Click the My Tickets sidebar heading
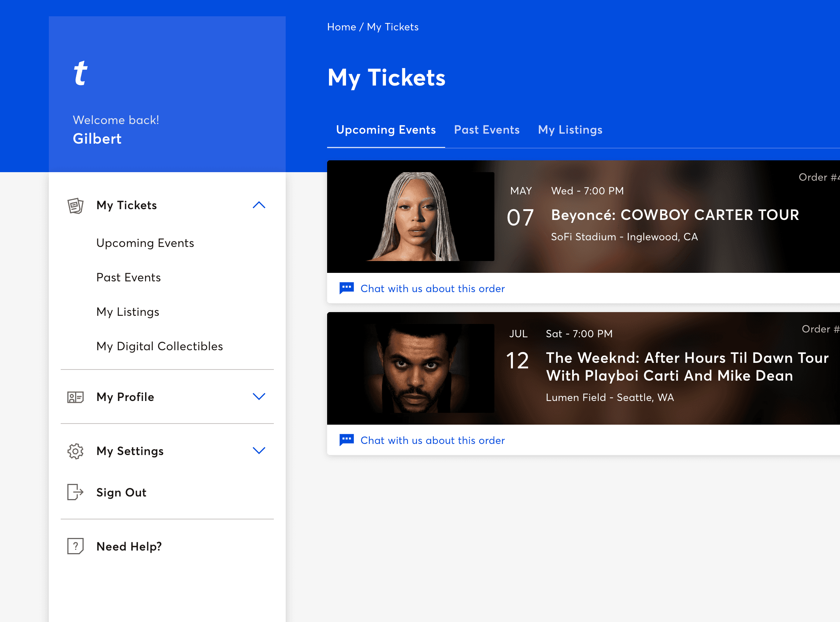 (x=127, y=205)
